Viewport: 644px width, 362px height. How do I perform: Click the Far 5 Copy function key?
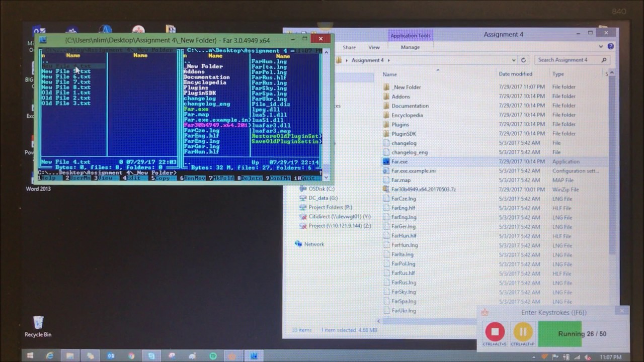coord(162,178)
